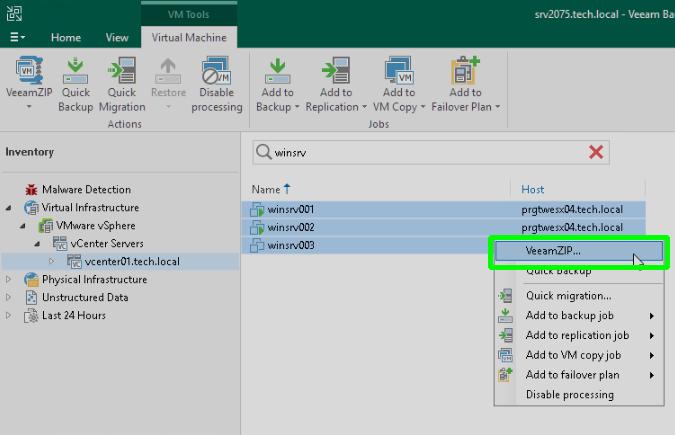This screenshot has width=675, height=435.
Task: Click the winsrv search input field
Action: click(430, 152)
